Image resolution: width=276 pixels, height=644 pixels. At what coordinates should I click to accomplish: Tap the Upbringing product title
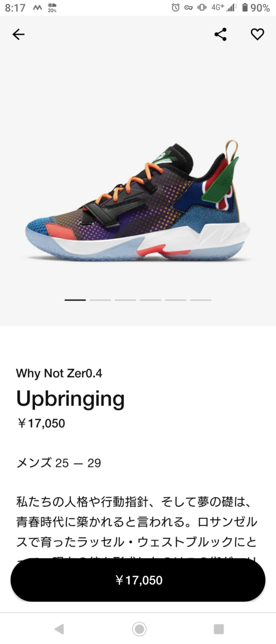tap(70, 398)
